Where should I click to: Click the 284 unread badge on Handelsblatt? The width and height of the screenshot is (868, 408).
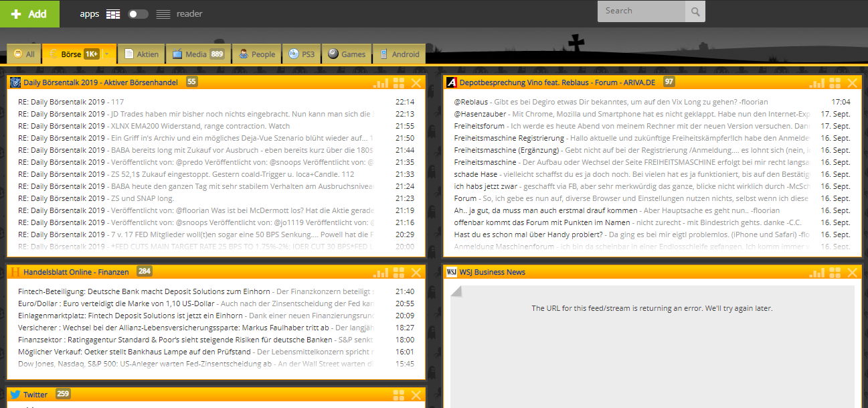(x=145, y=271)
